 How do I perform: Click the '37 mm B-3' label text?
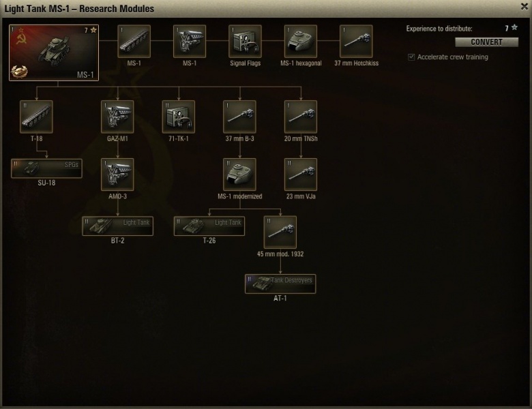coord(239,138)
